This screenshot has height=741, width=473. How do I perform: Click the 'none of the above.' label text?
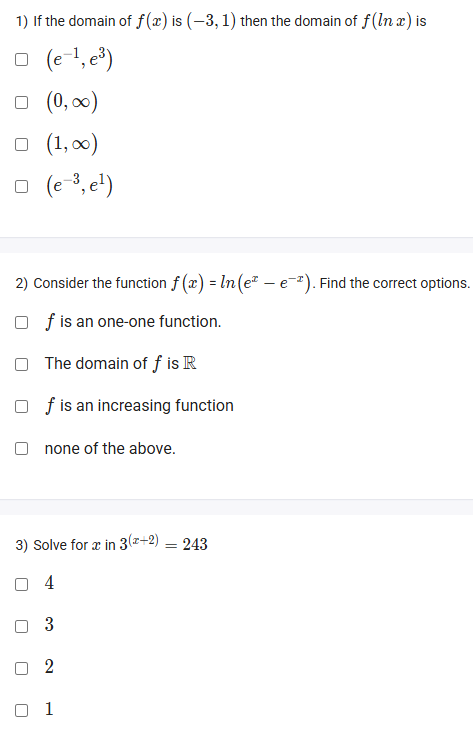(110, 448)
